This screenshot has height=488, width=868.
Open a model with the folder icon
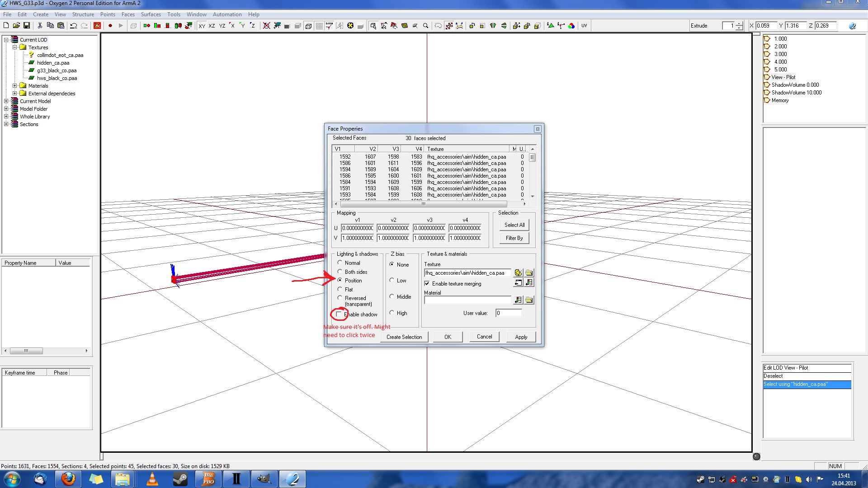coord(16,26)
